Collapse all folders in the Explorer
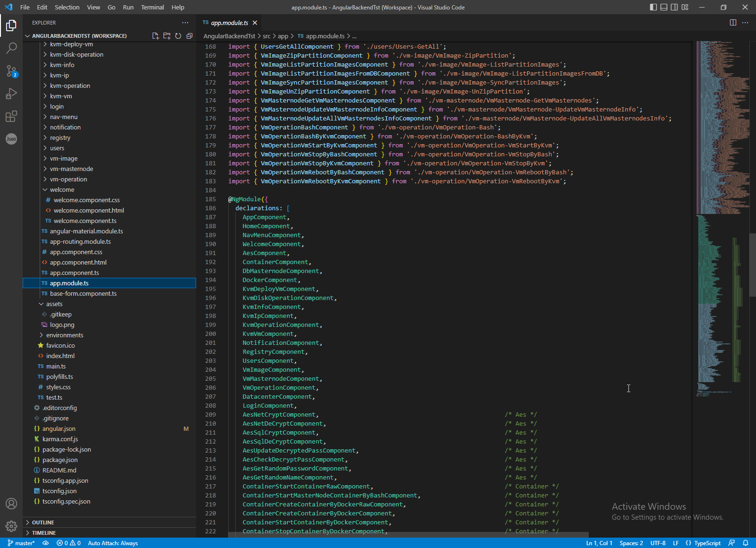The height and width of the screenshot is (548, 756). [189, 35]
